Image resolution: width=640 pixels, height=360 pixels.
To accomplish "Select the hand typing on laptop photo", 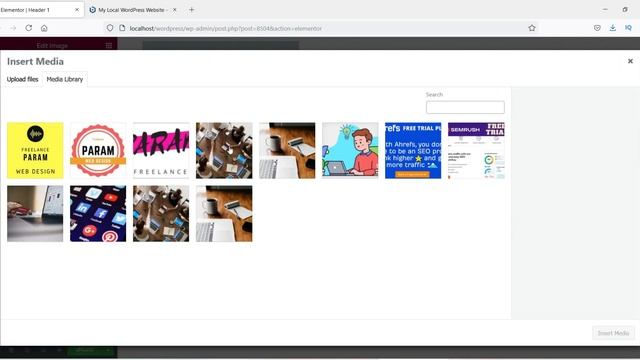I will tap(35, 213).
